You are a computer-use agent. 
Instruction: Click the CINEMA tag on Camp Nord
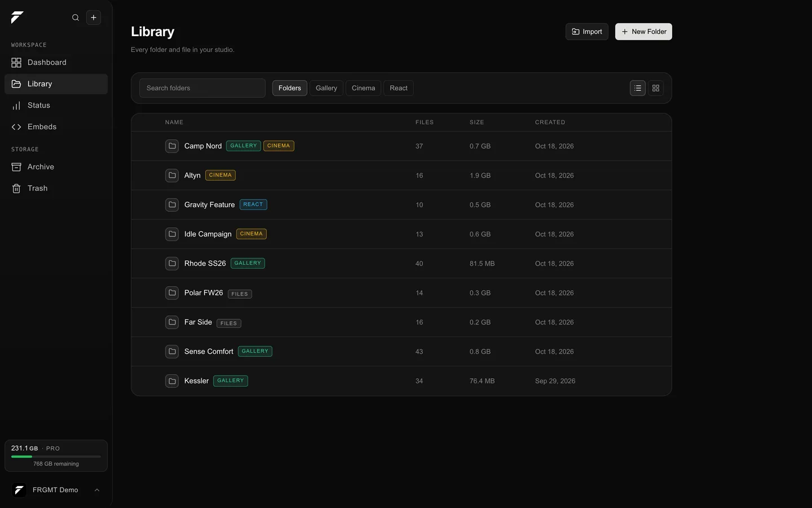279,146
